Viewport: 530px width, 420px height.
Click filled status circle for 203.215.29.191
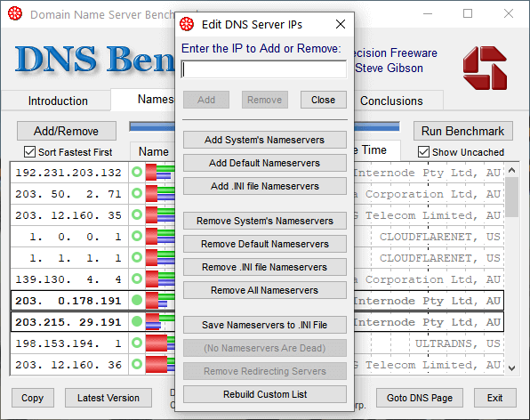click(137, 321)
